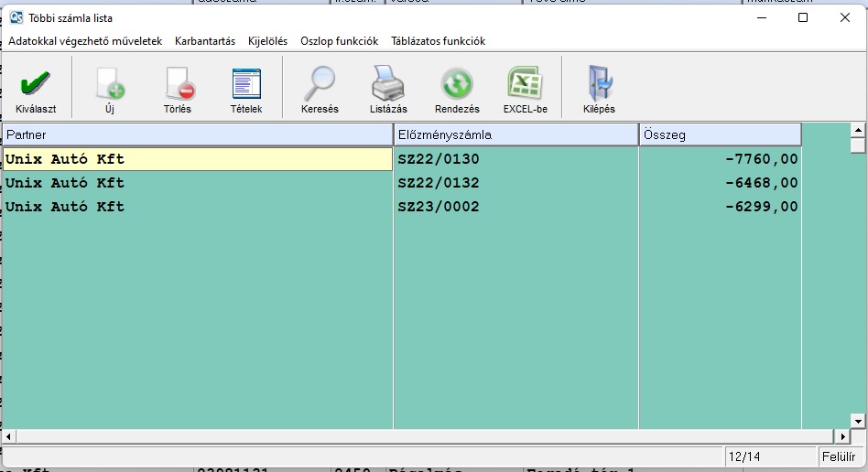This screenshot has width=868, height=472.
Task: Open the Tételek items icon
Action: pos(246,86)
